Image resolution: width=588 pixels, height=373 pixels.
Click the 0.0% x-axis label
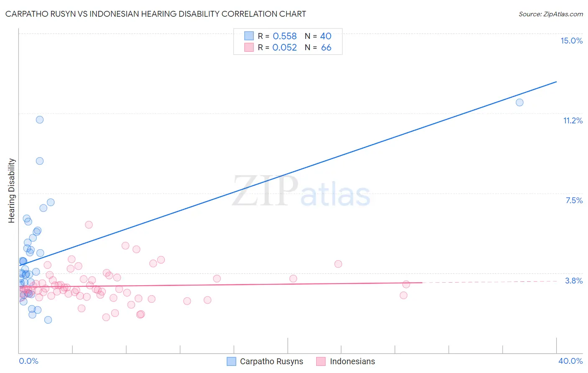coord(29,361)
